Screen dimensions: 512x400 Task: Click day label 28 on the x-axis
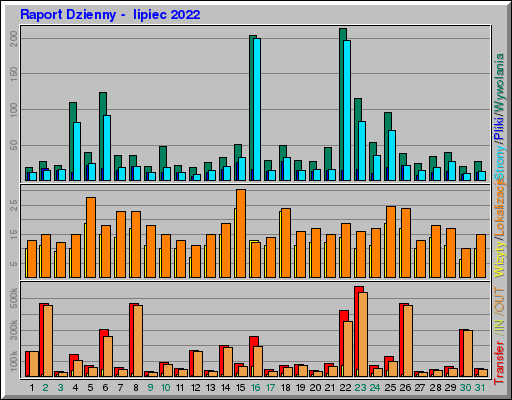436,388
